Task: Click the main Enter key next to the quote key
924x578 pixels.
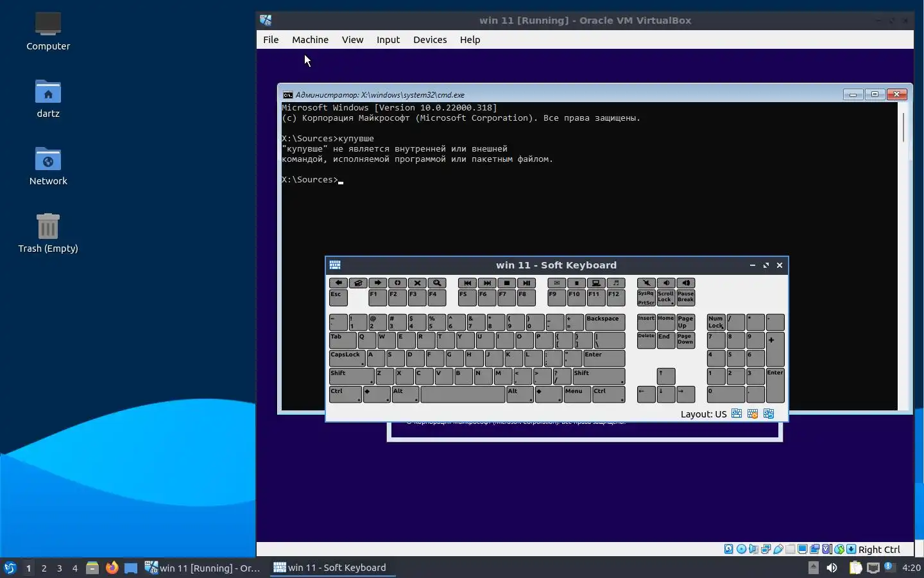Action: point(604,358)
